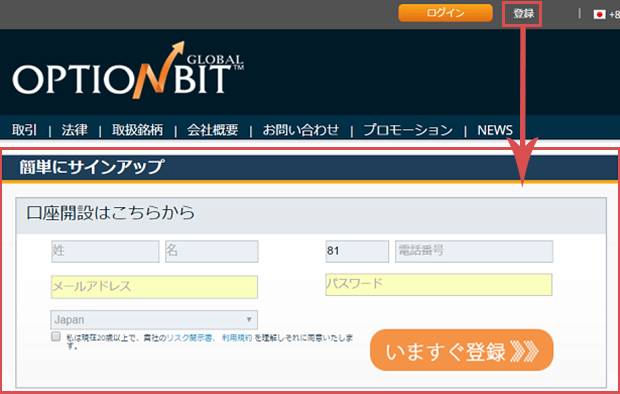620x394 pixels.
Task: Open the リスク開示書 link
Action: tap(189, 338)
